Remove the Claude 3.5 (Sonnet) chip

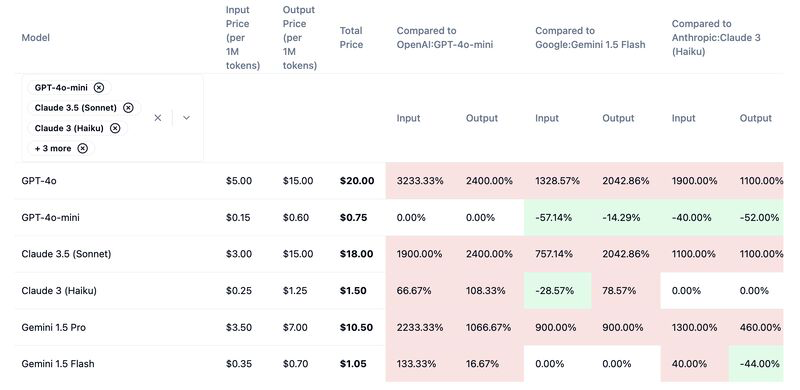click(x=128, y=108)
